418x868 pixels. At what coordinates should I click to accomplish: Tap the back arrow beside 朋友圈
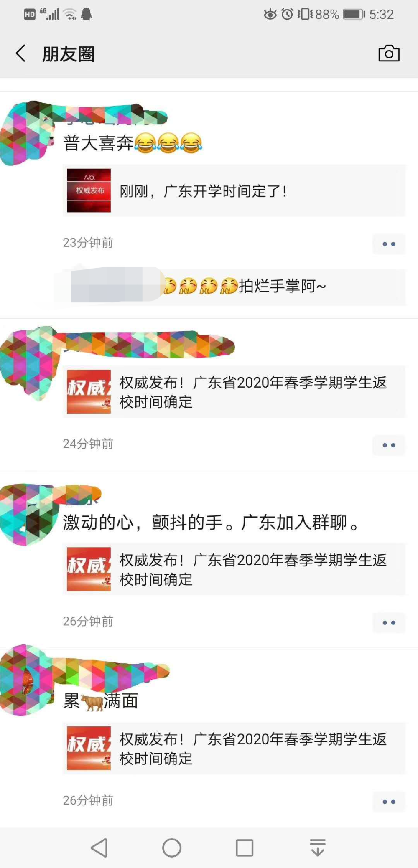(x=20, y=53)
